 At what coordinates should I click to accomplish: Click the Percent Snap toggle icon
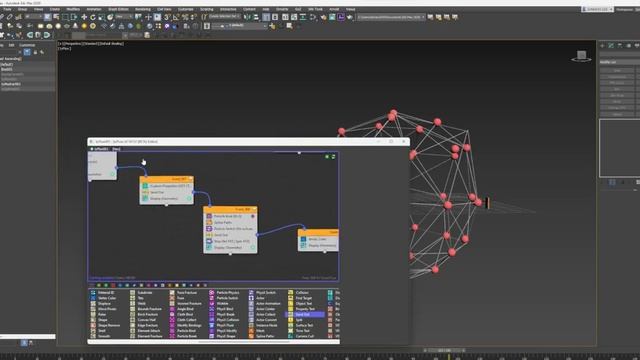tap(185, 17)
